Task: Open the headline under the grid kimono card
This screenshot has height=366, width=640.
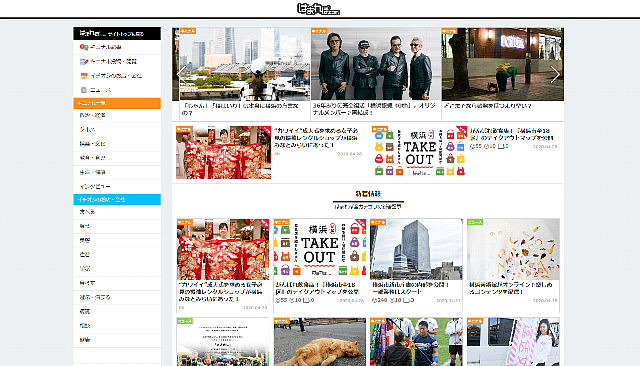Action: pos(221,291)
